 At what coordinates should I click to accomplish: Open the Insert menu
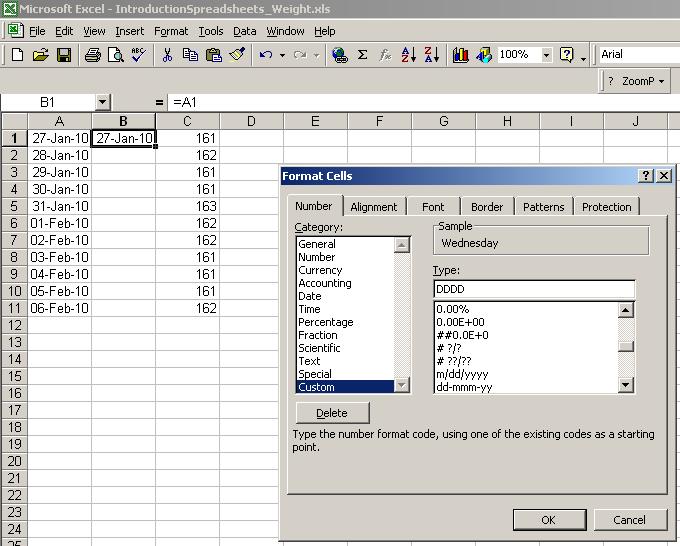129,31
